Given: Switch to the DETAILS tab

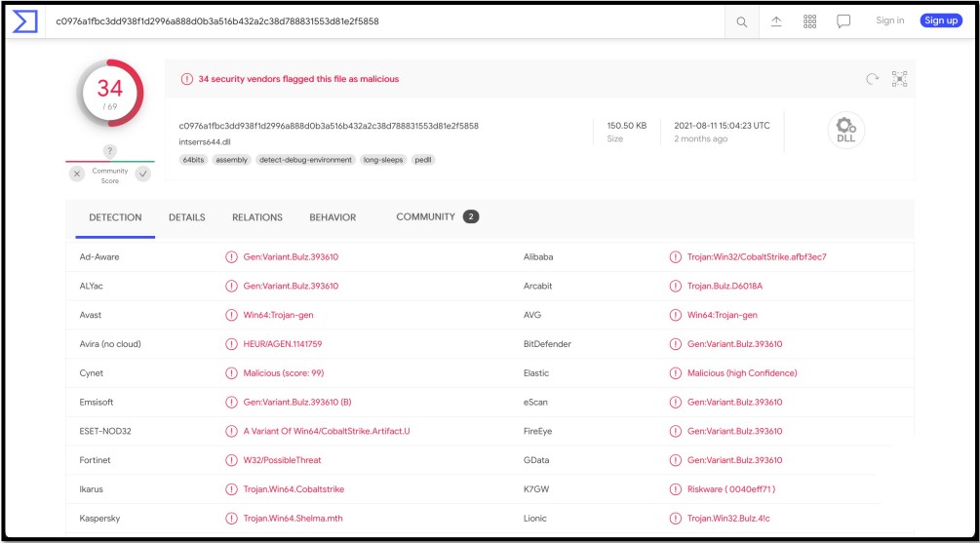Looking at the screenshot, I should 187,217.
